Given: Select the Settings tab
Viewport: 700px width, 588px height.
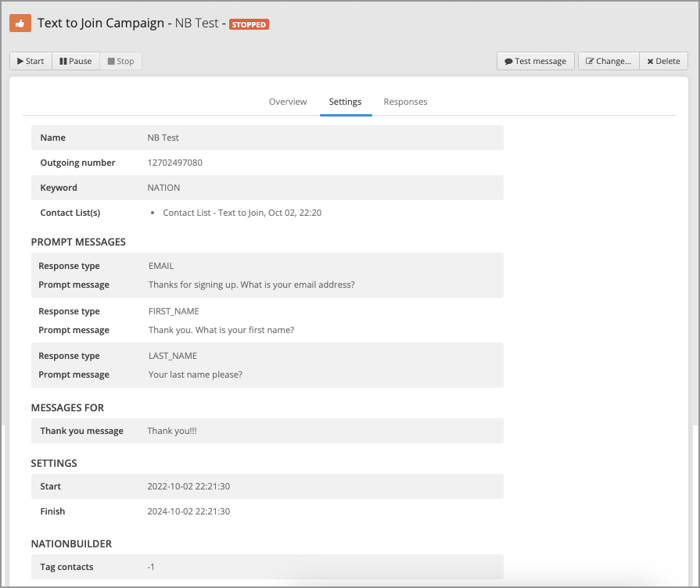Looking at the screenshot, I should pyautogui.click(x=345, y=102).
